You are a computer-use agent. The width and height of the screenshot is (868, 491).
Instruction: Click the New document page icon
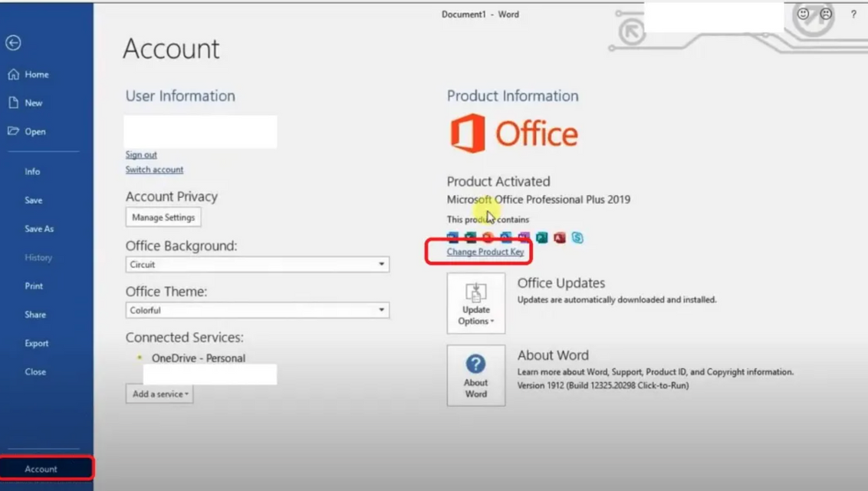point(13,102)
